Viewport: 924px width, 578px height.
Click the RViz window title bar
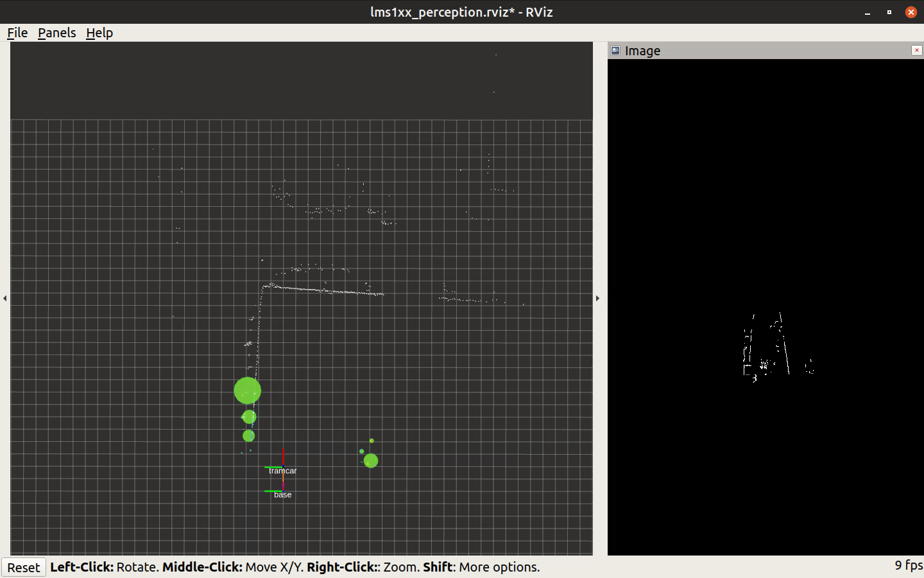coord(462,12)
